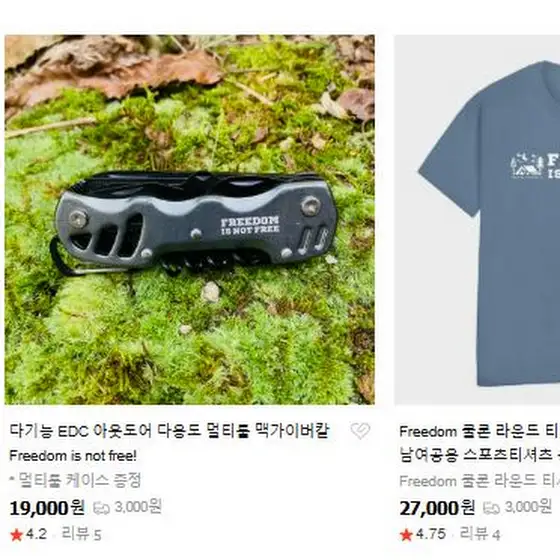
Task: Click the FREEDOM IS NOT FREE engraving on knife
Action: pos(250,225)
